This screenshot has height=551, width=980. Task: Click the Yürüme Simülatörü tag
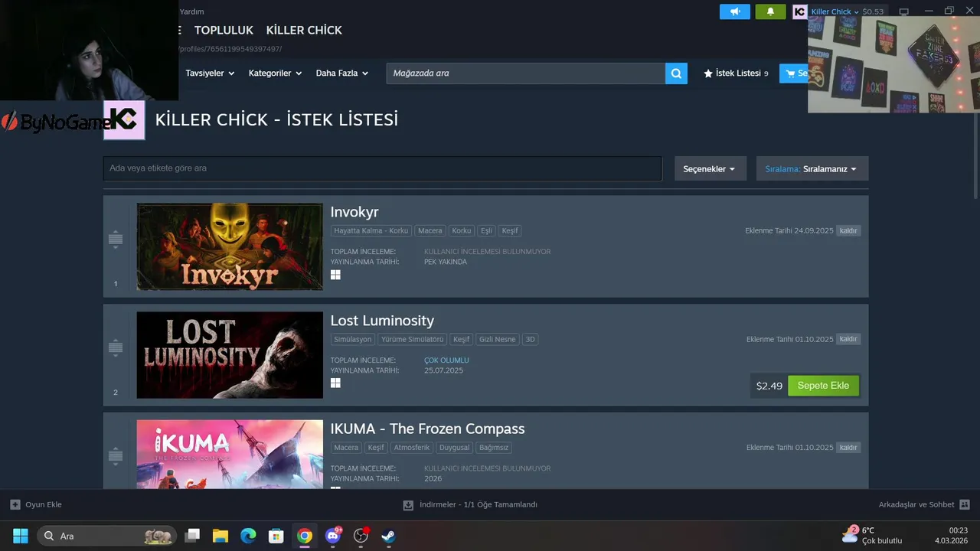point(413,339)
